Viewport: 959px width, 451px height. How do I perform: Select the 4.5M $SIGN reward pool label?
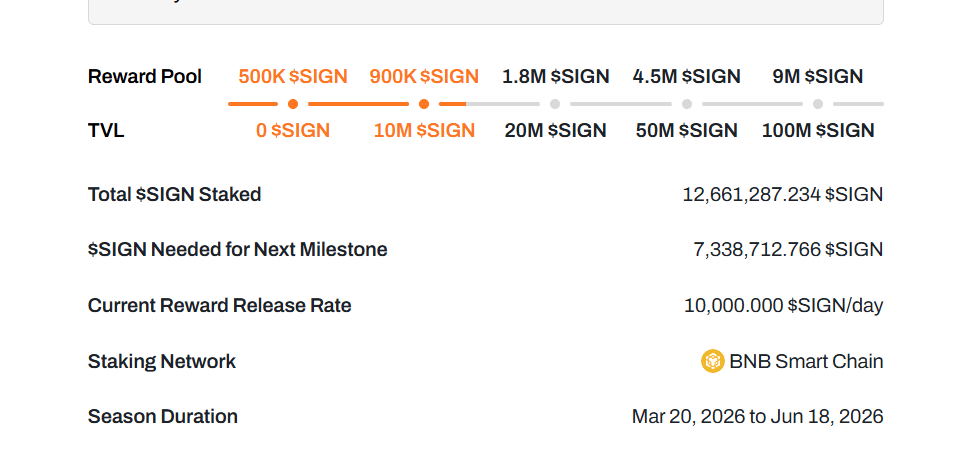click(687, 76)
